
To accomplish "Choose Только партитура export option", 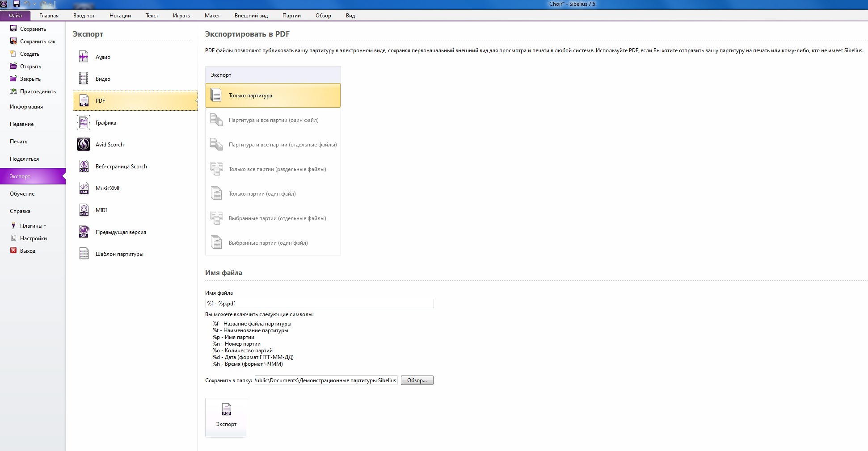I will pyautogui.click(x=273, y=96).
